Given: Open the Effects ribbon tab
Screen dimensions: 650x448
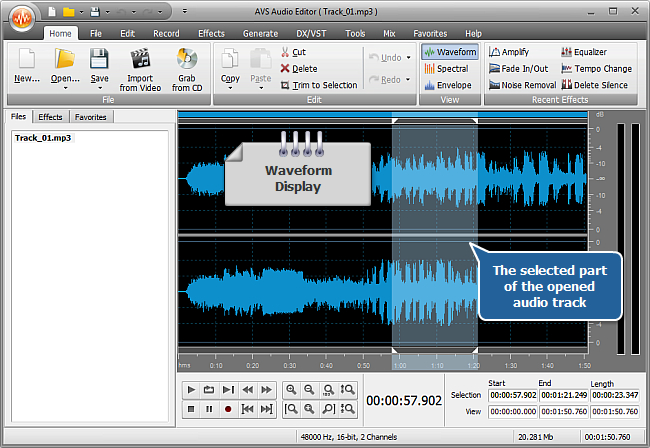Looking at the screenshot, I should [x=211, y=34].
